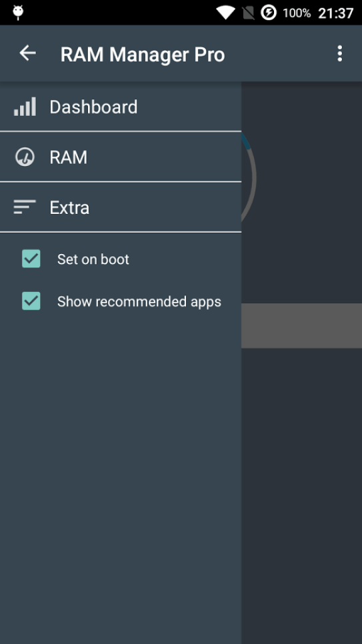Viewport: 362px width, 644px height.
Task: Click the Show recommended apps label text
Action: [139, 301]
